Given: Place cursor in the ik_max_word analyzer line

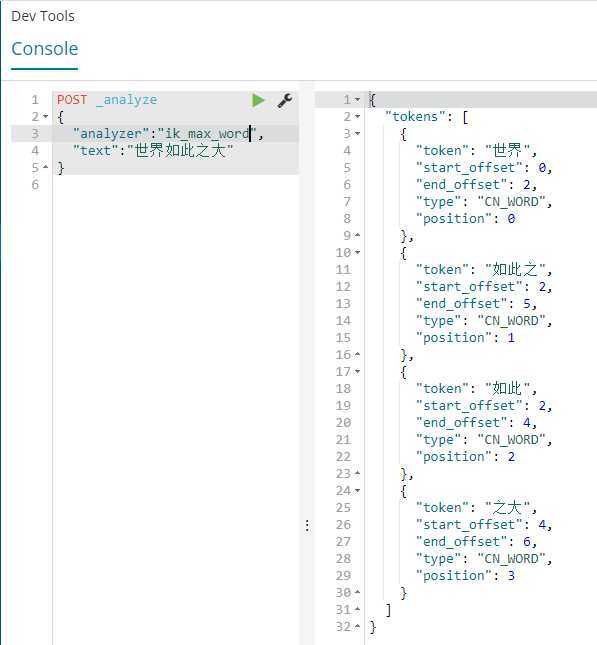Looking at the screenshot, I should [x=168, y=134].
